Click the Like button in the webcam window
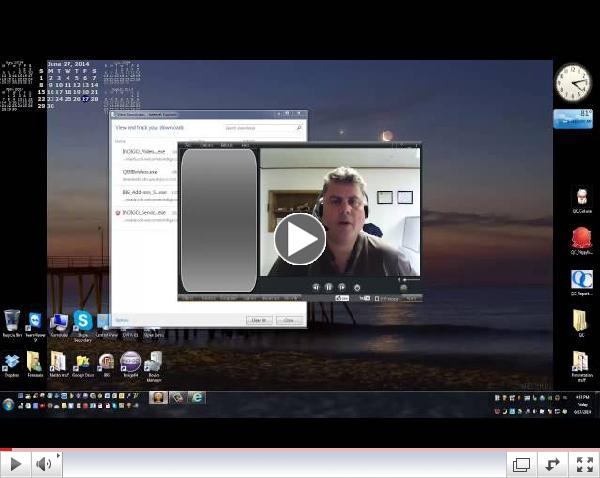This screenshot has height=478, width=600. coord(342,298)
